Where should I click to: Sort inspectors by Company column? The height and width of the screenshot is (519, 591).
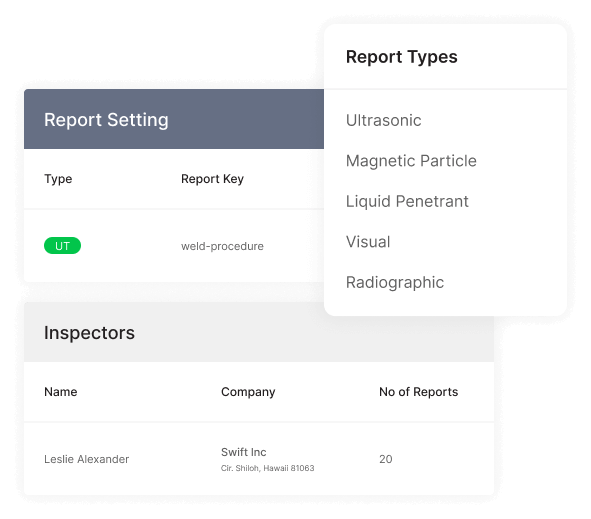pos(248,392)
